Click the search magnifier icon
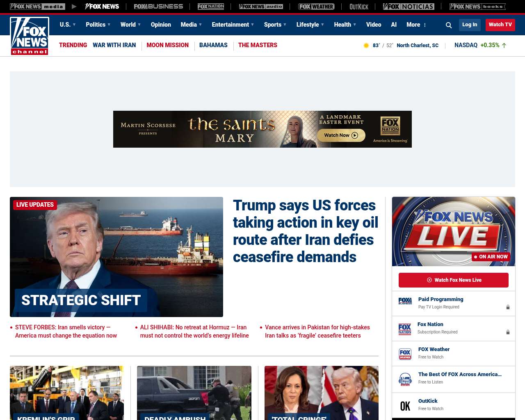Image resolution: width=525 pixels, height=420 pixels. (x=449, y=25)
